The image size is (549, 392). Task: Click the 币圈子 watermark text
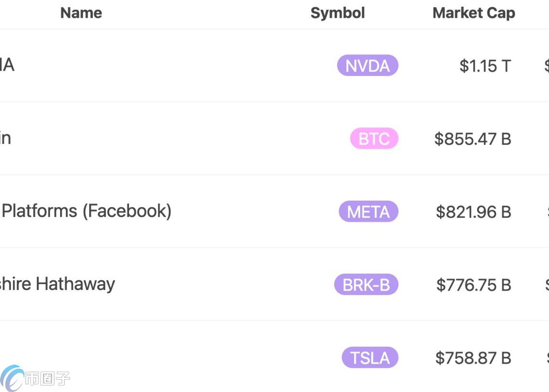47,379
